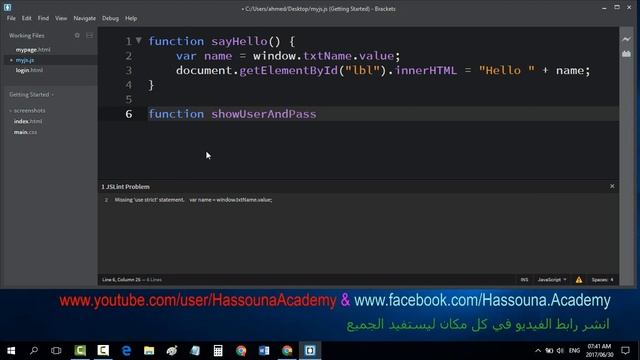Open Task View from the taskbar
The image size is (640, 360).
click(x=56, y=351)
